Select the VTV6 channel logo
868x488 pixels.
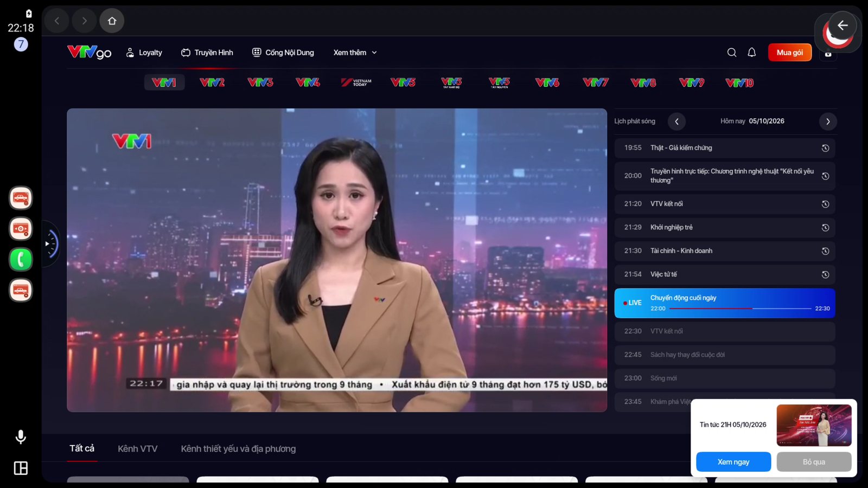click(x=547, y=82)
